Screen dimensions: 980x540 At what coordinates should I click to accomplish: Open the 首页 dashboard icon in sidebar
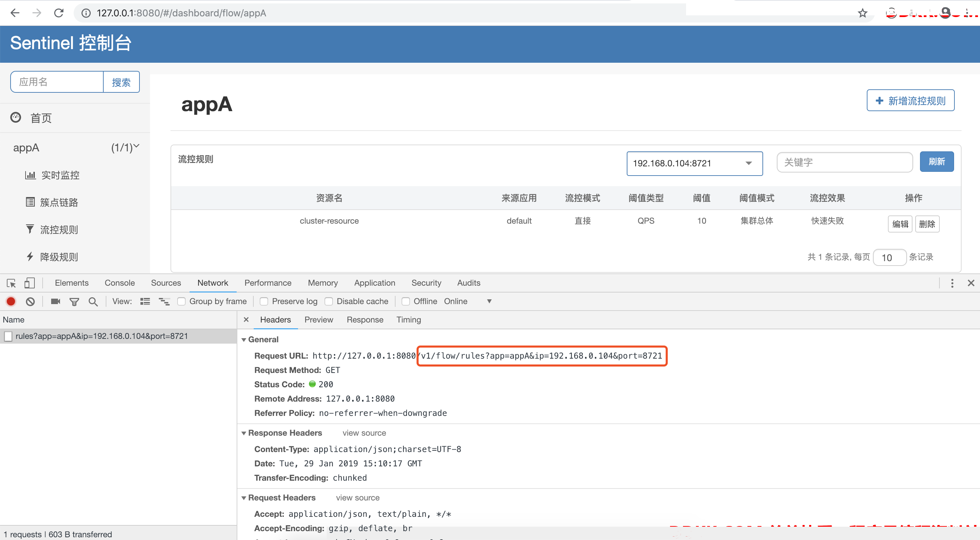point(16,118)
